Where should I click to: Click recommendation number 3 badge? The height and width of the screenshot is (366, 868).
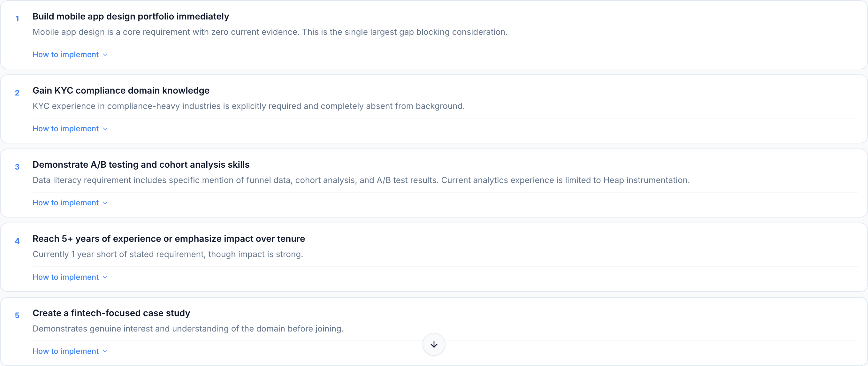pos(17,167)
